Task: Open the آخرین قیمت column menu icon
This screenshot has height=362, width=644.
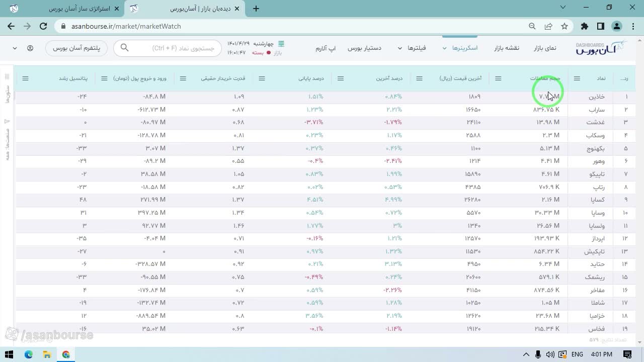Action: click(x=419, y=78)
